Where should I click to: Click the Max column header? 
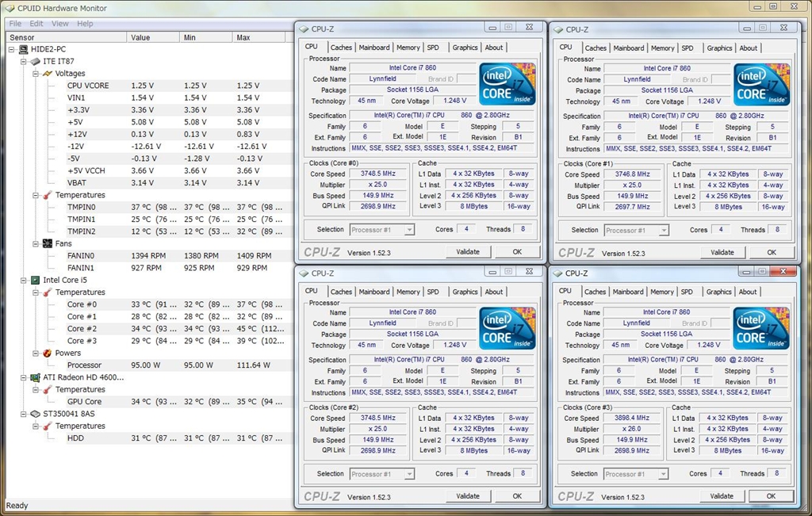[243, 37]
